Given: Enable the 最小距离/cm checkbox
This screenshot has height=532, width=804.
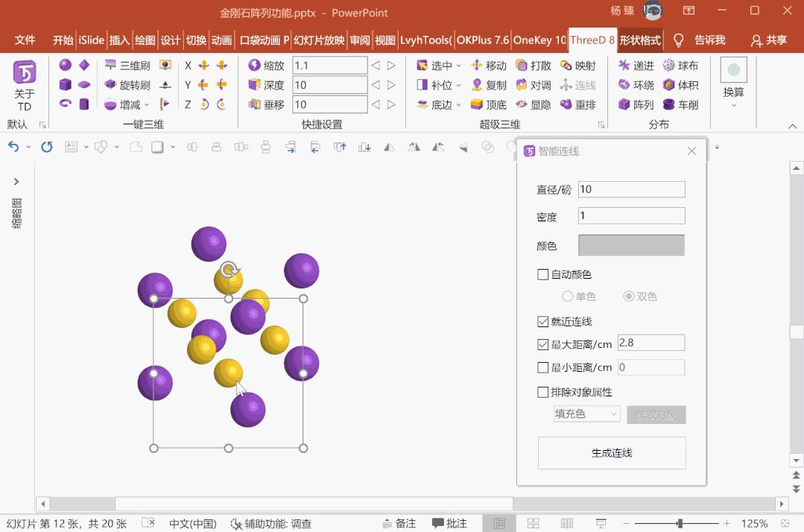Looking at the screenshot, I should pyautogui.click(x=543, y=367).
